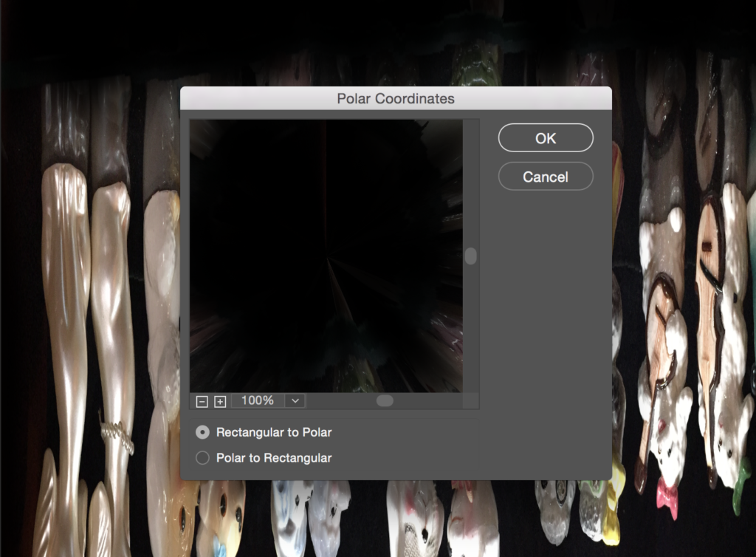756x557 pixels.
Task: Click the preview's vertical scrollbar thumb
Action: coord(471,256)
